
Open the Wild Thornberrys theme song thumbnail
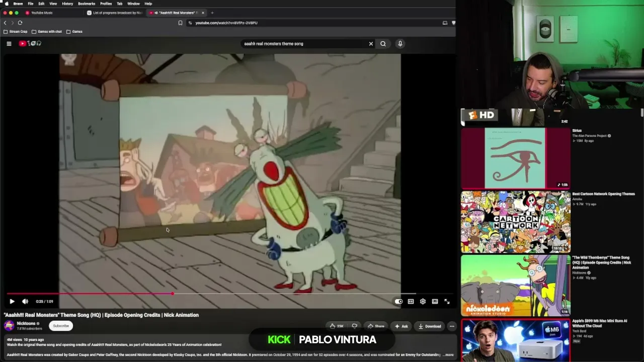tap(516, 286)
